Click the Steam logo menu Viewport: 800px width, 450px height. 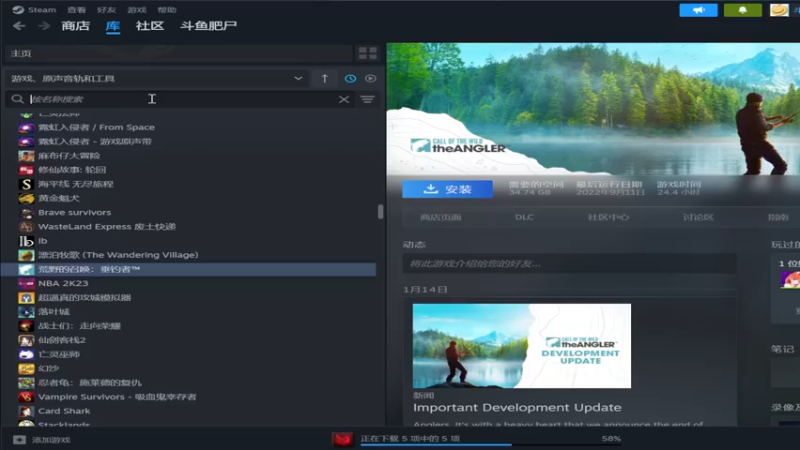point(34,10)
